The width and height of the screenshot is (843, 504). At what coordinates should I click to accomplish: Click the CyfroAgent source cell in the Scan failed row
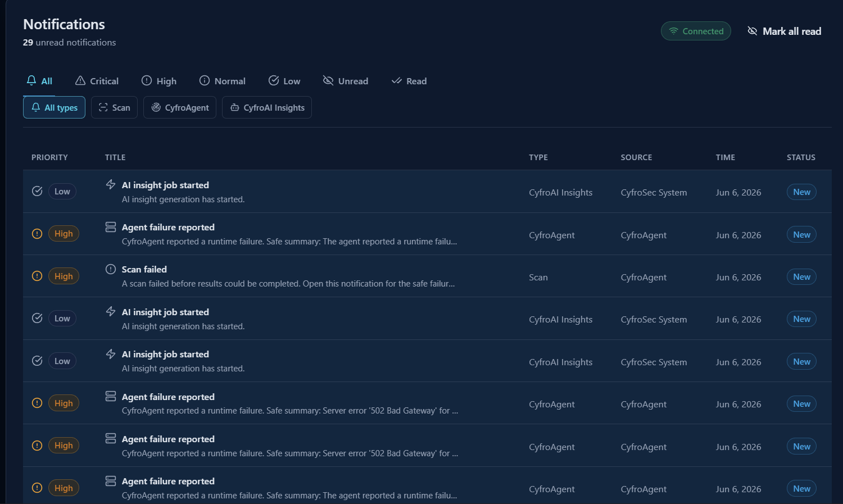(x=643, y=277)
